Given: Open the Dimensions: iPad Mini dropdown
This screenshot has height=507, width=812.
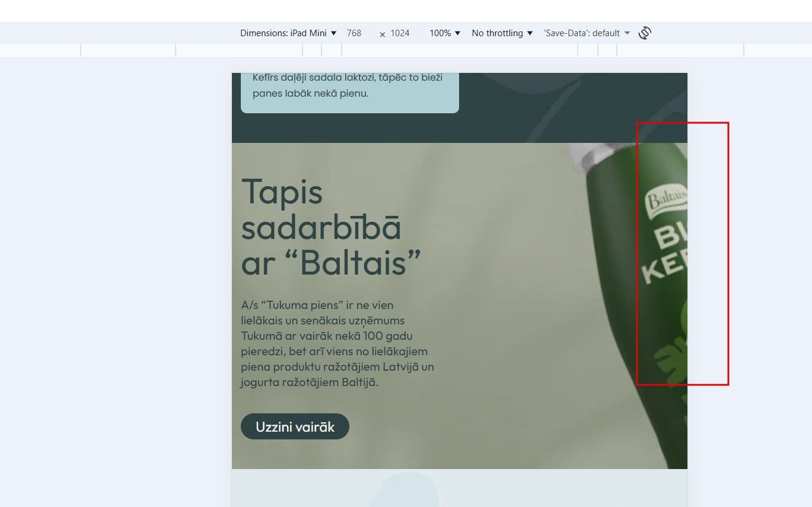Looking at the screenshot, I should point(288,33).
